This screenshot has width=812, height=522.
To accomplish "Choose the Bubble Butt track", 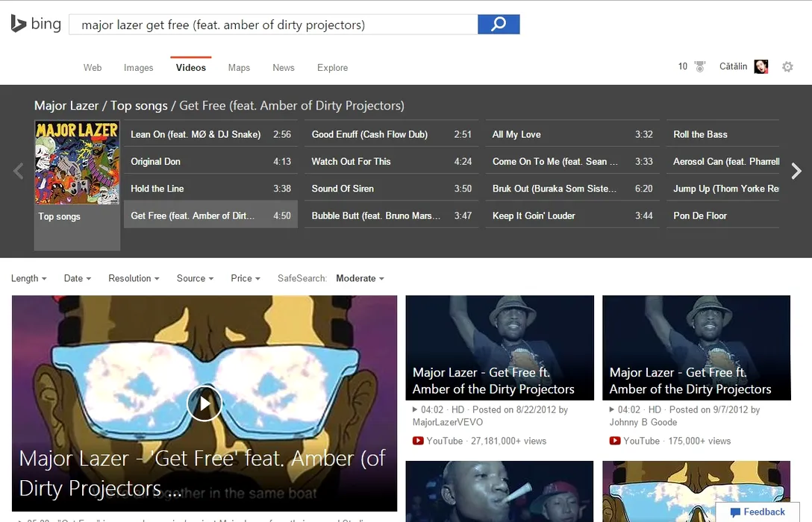I will [372, 216].
